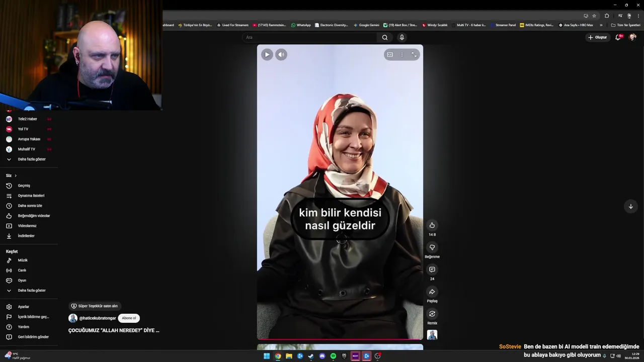This screenshot has height=362, width=644.
Task: Click Süper Teşekkür satın alın
Action: pos(94,306)
